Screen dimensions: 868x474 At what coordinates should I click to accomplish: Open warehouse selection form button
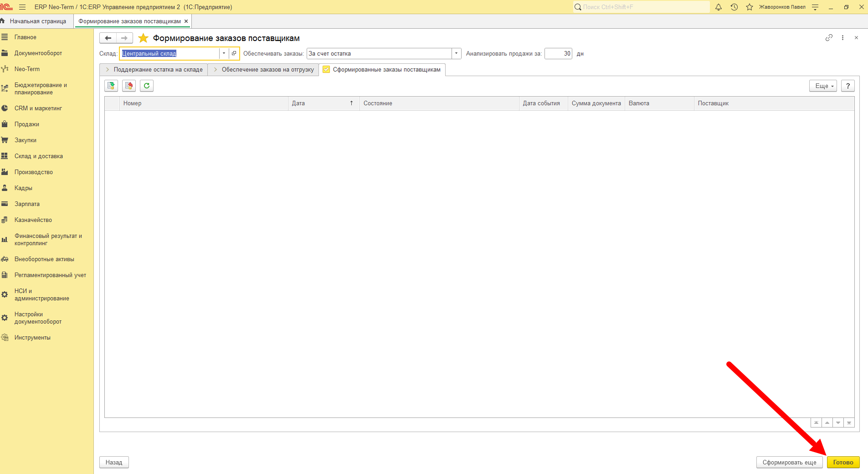234,53
